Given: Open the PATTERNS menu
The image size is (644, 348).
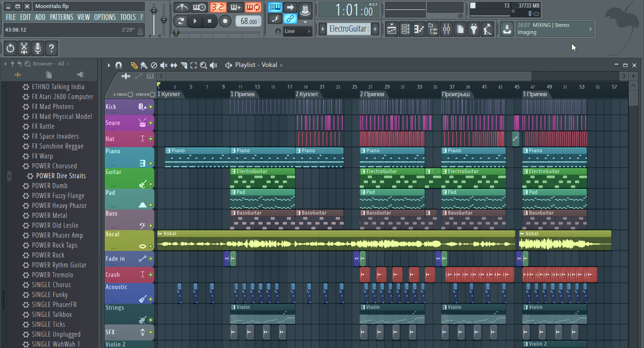Looking at the screenshot, I should coord(61,17).
